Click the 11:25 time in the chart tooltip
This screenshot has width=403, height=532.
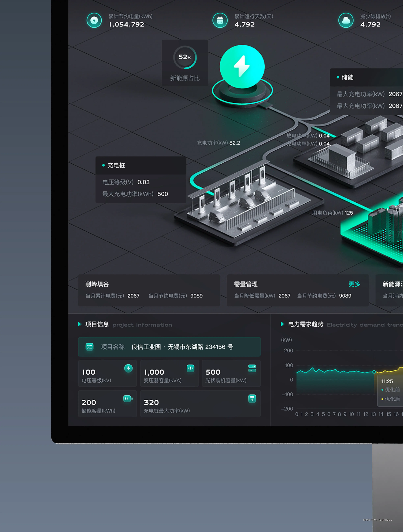(387, 381)
